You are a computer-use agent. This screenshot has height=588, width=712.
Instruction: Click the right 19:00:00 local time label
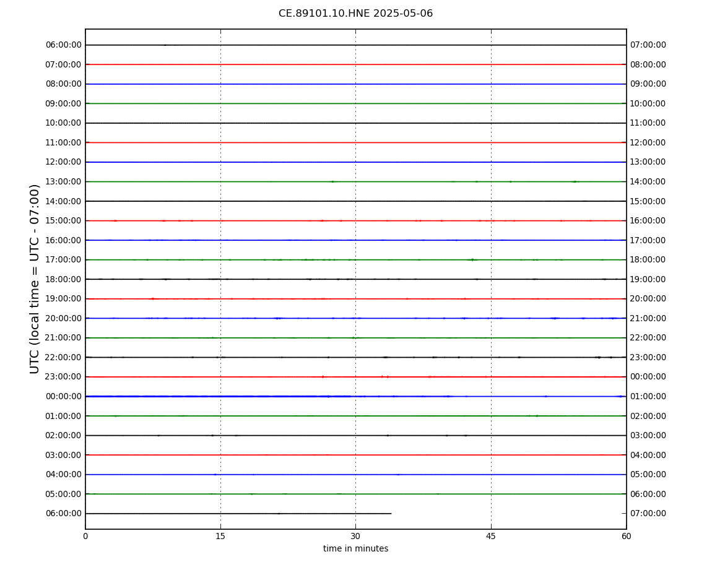click(x=648, y=279)
